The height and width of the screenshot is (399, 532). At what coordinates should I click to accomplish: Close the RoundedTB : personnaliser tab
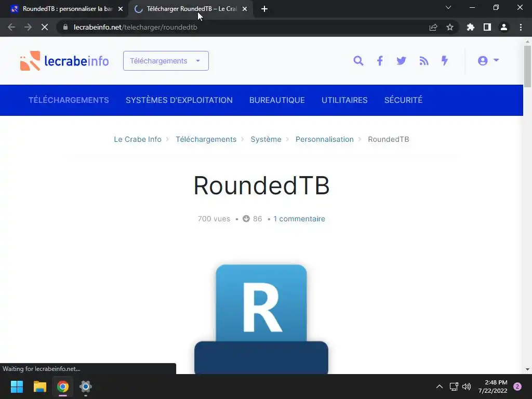click(x=121, y=9)
